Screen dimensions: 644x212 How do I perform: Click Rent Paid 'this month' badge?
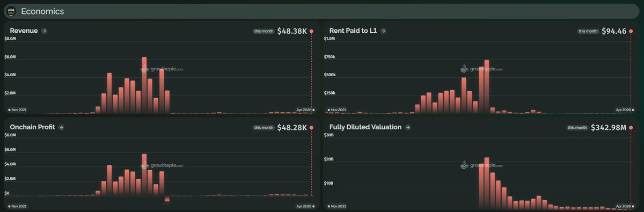tap(588, 31)
